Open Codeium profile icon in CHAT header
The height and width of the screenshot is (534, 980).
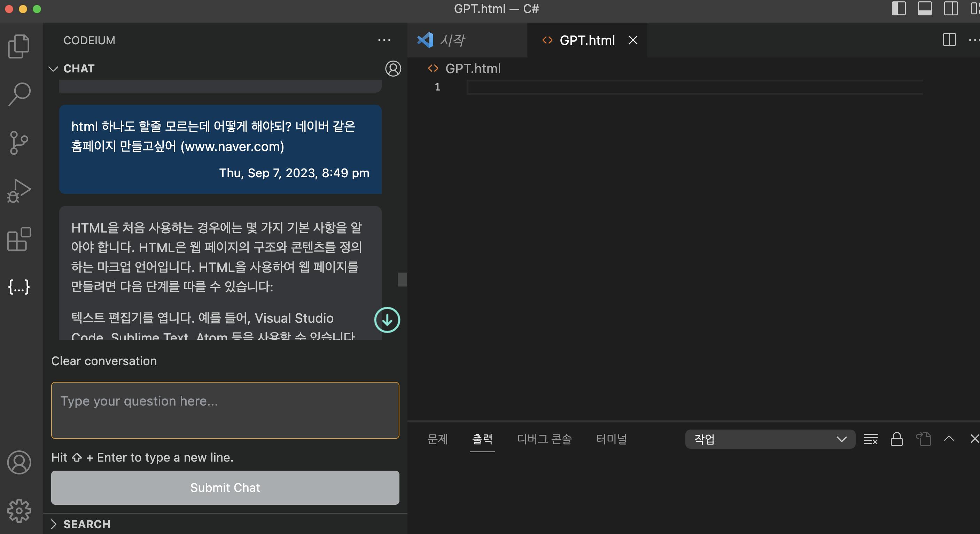(393, 69)
